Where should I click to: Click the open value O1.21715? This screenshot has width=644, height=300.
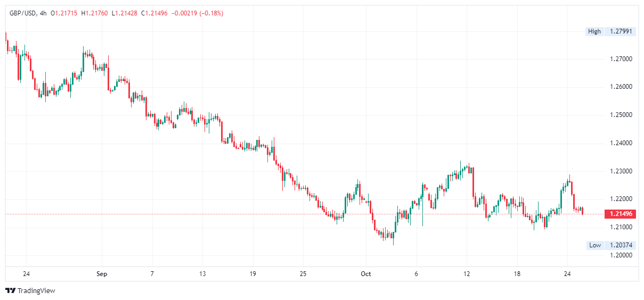coord(64,13)
